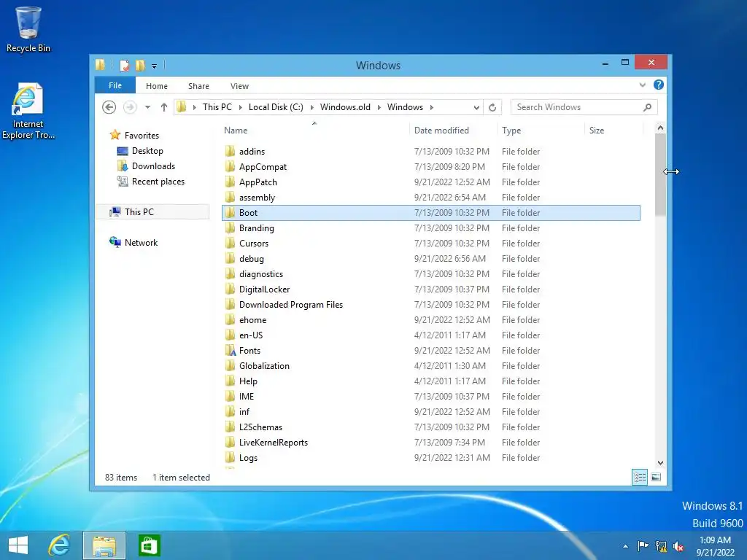Screen dimensions: 747x560
Task: Select the Cursors folder
Action: click(x=254, y=244)
